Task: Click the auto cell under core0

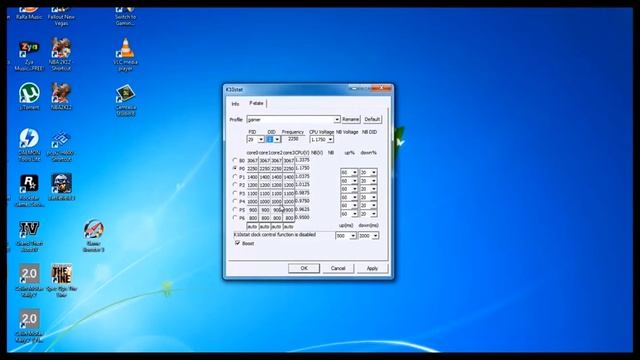Action: point(252,227)
